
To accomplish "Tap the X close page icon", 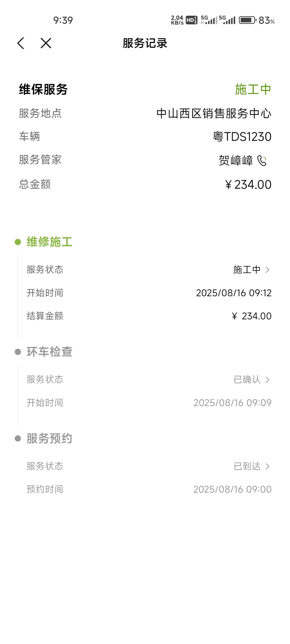I will point(46,43).
